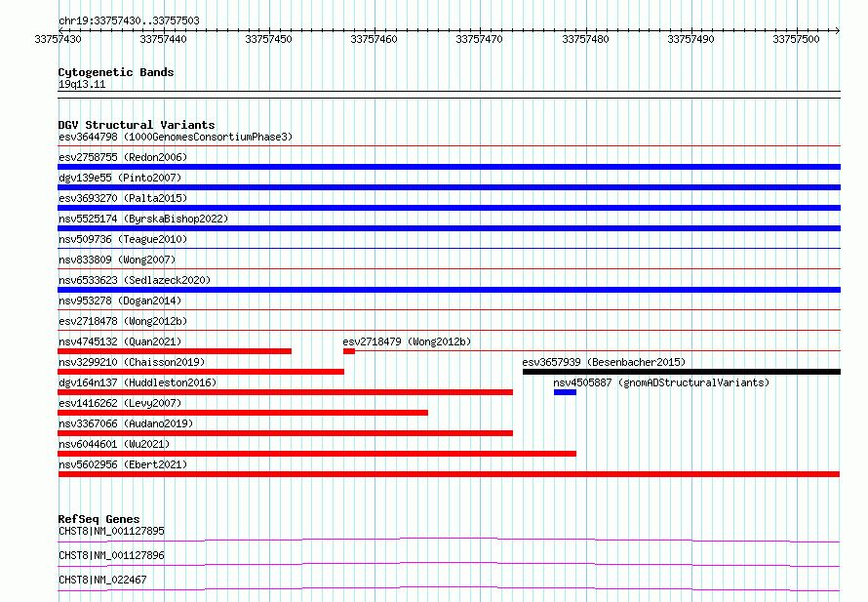
Task: Click ruler position 33757440
Action: [x=163, y=39]
